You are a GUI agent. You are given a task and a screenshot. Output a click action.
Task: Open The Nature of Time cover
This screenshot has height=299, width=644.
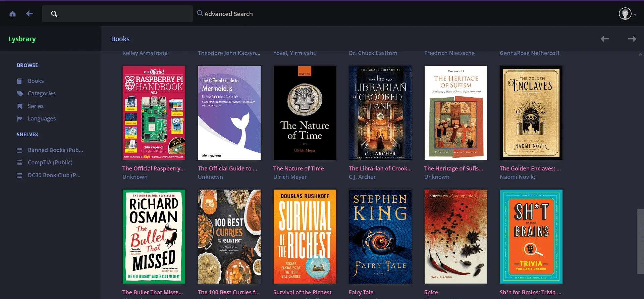(305, 113)
